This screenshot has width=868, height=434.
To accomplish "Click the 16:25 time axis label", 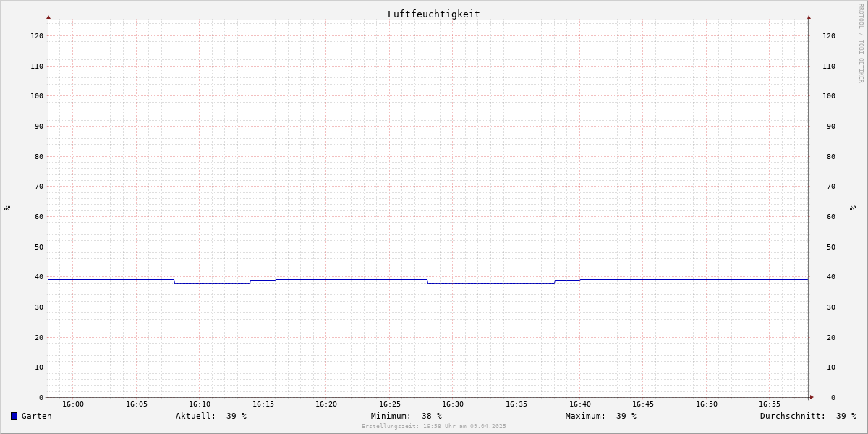I will 390,404.
